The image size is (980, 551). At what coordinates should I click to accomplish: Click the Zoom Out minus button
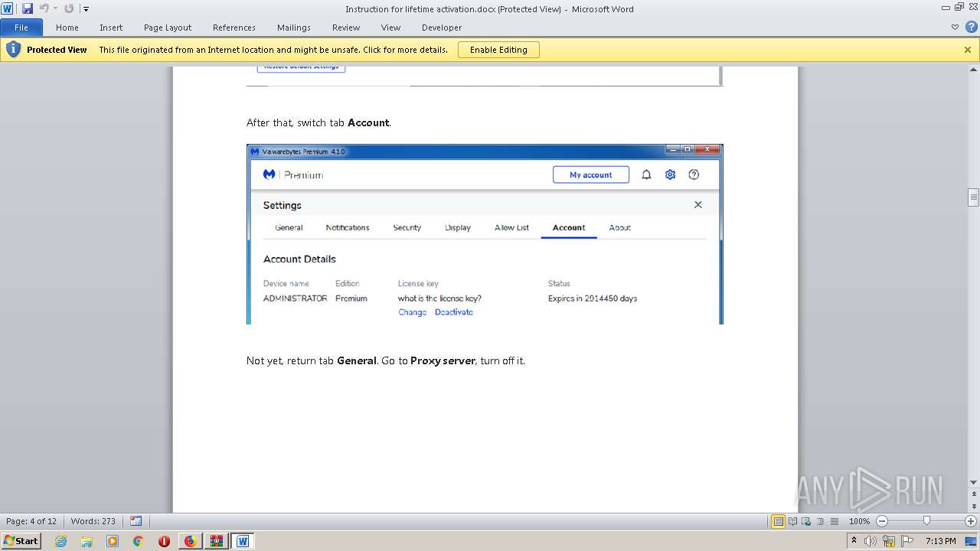click(x=882, y=521)
